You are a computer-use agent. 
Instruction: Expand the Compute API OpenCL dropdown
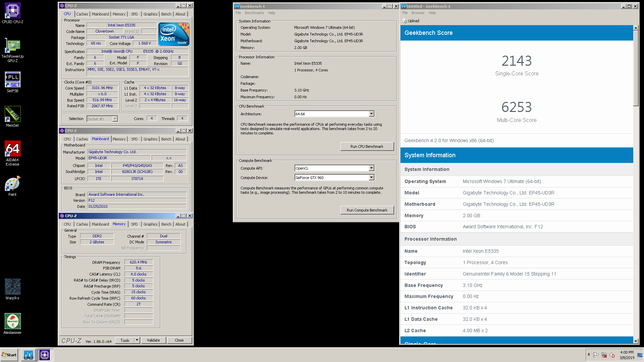tap(371, 168)
